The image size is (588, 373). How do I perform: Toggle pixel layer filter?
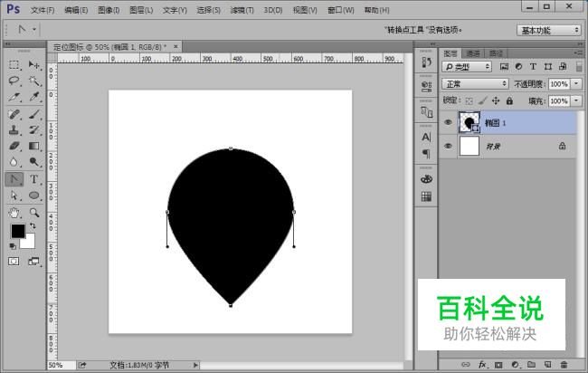pyautogui.click(x=505, y=67)
